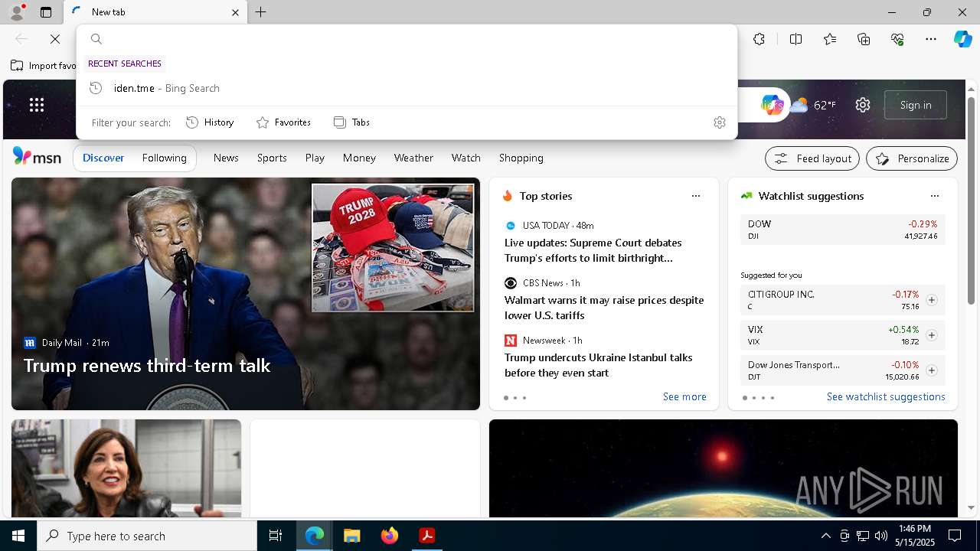Open Top stories more options menu
This screenshot has height=551, width=980.
click(696, 196)
